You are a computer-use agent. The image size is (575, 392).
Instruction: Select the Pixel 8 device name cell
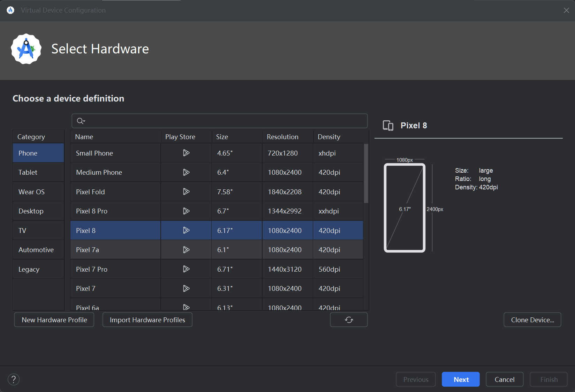tap(115, 231)
